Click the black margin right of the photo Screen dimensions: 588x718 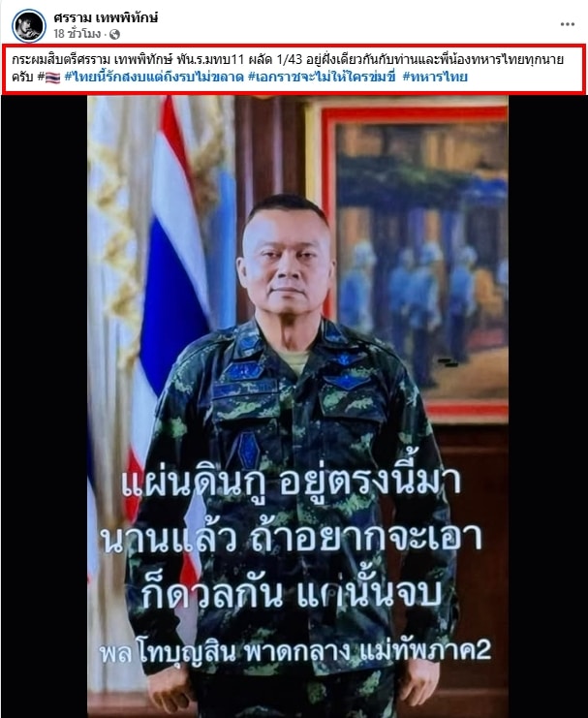547,406
